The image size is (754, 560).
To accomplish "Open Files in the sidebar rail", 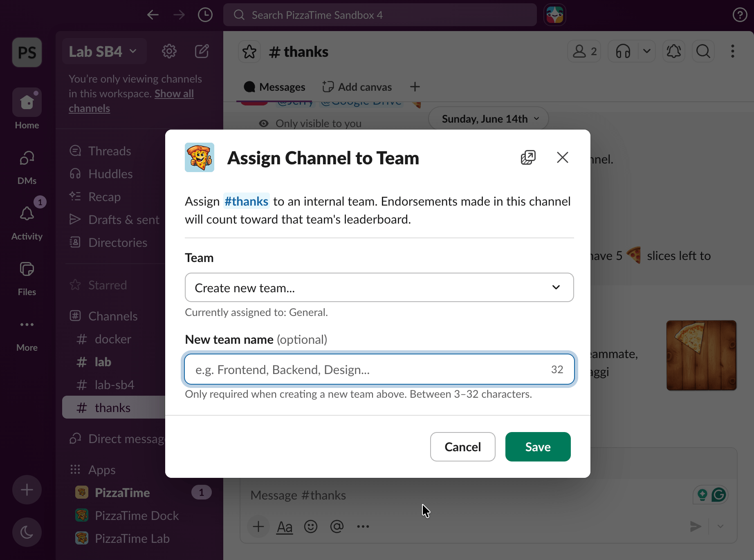I will 27,279.
